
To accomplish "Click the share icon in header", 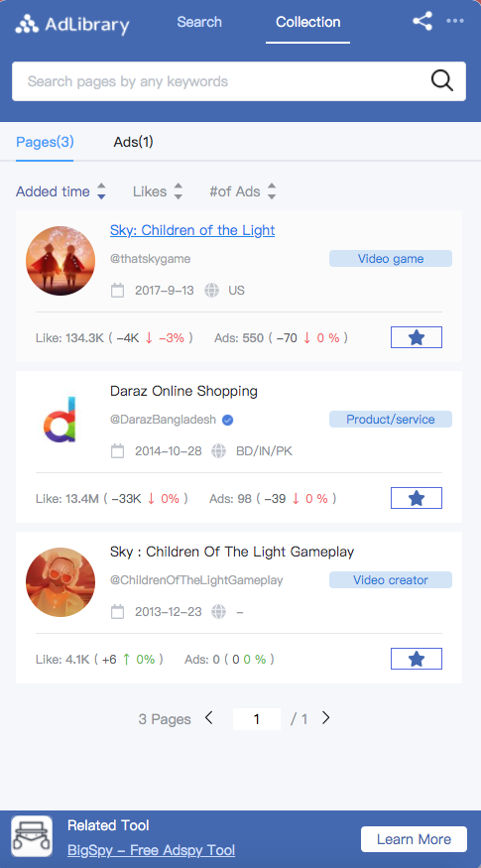I will 422,22.
